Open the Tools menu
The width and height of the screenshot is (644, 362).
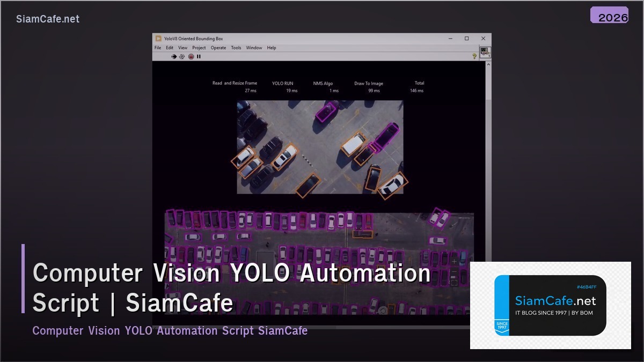tap(235, 48)
